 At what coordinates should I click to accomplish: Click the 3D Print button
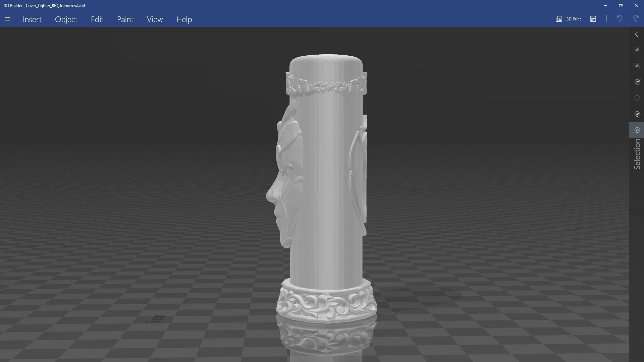coord(569,19)
